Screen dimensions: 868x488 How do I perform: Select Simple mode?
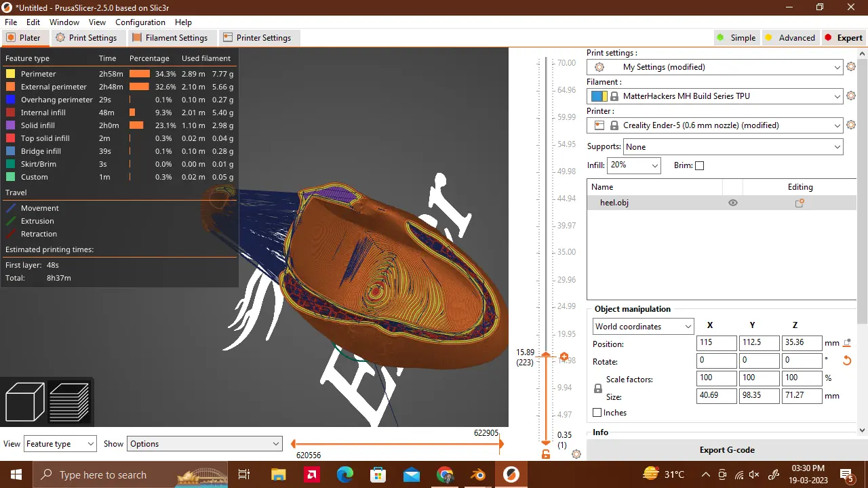tap(736, 38)
